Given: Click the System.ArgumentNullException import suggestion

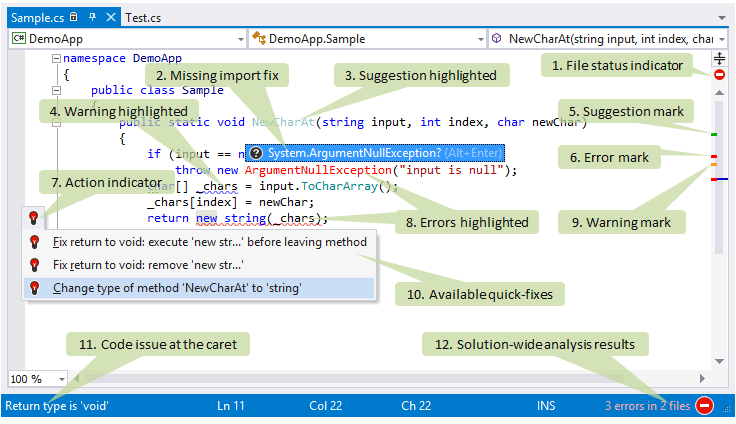Looking at the screenshot, I should pos(354,153).
